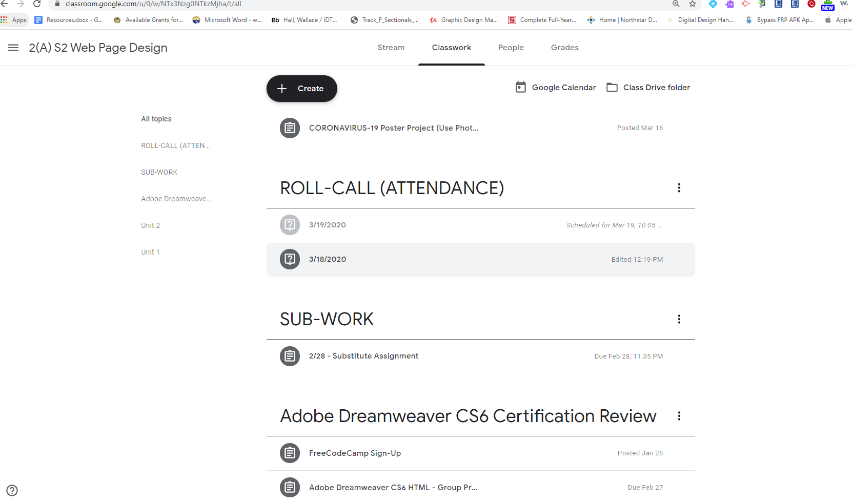Bookmark this page with the star icon

point(693,4)
